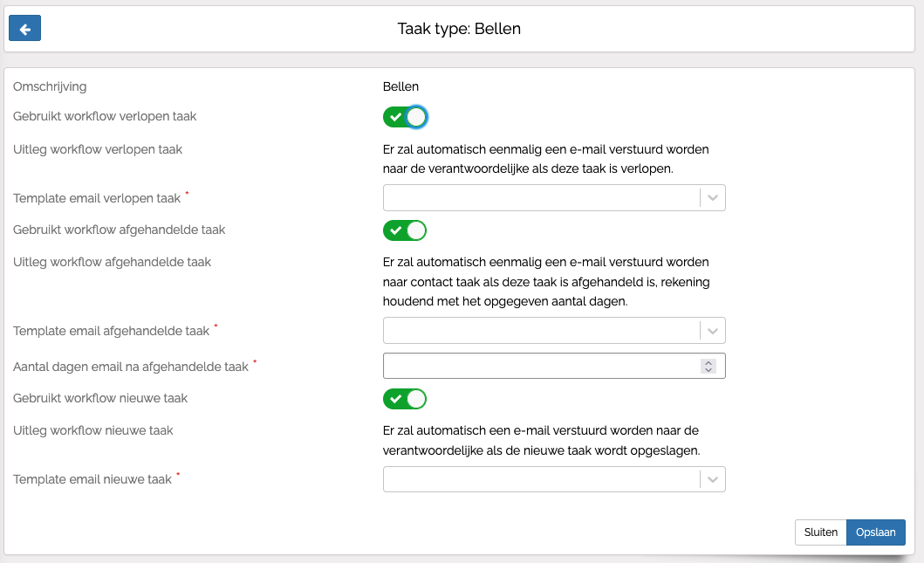Toggle 'Gebruikt workflow afgehandelde taak' off
Screen dimensions: 924x563
pos(405,230)
